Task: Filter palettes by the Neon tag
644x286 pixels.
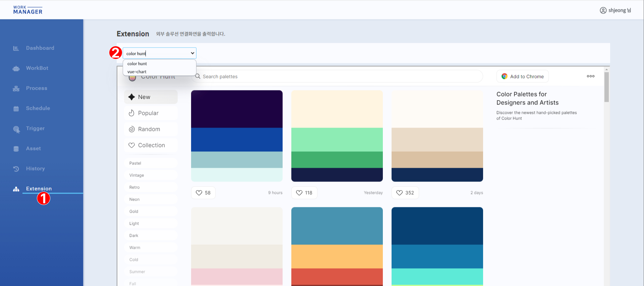Action: pyautogui.click(x=151, y=199)
